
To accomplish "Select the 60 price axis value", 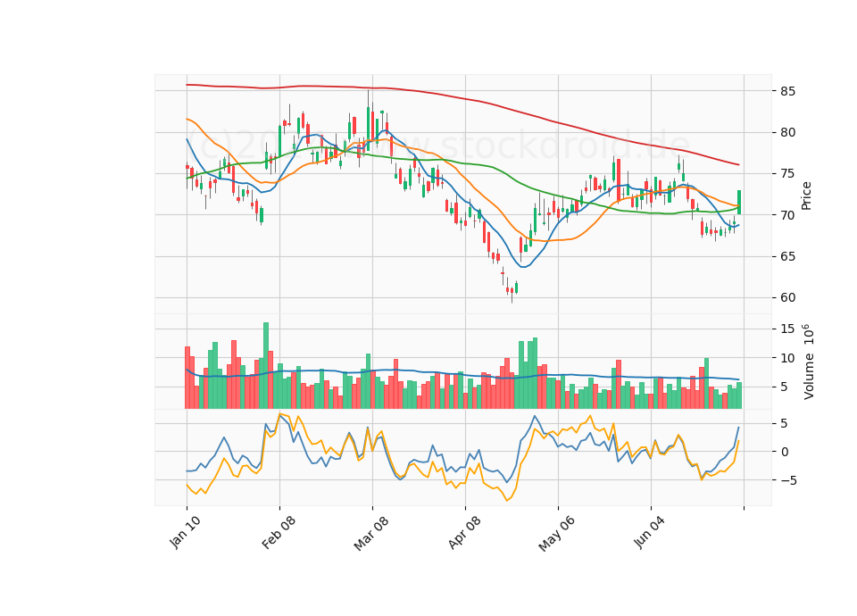I will pos(787,297).
